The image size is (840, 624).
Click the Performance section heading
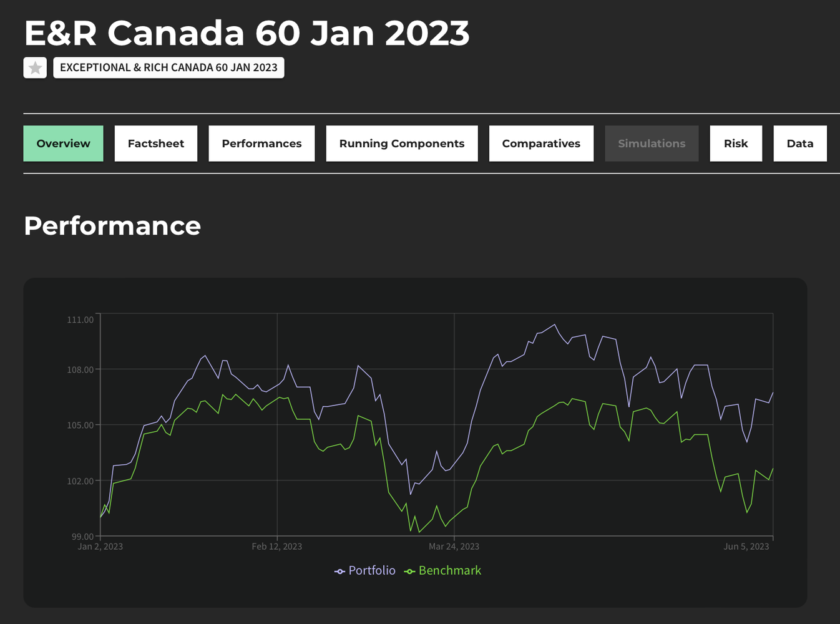click(112, 226)
